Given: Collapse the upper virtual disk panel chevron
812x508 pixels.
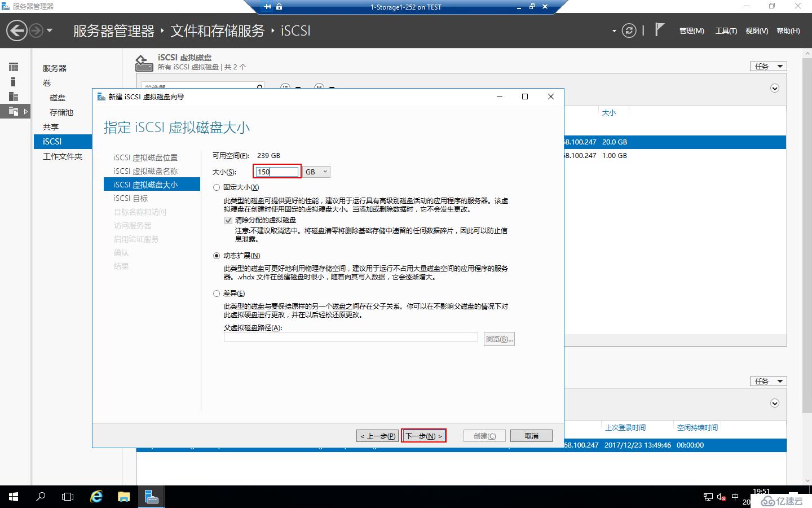Looking at the screenshot, I should pyautogui.click(x=775, y=89).
